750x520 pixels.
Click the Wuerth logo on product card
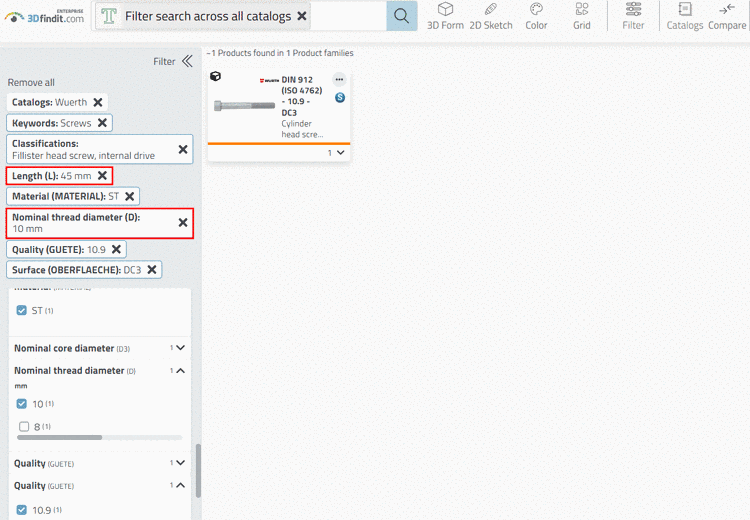click(269, 80)
